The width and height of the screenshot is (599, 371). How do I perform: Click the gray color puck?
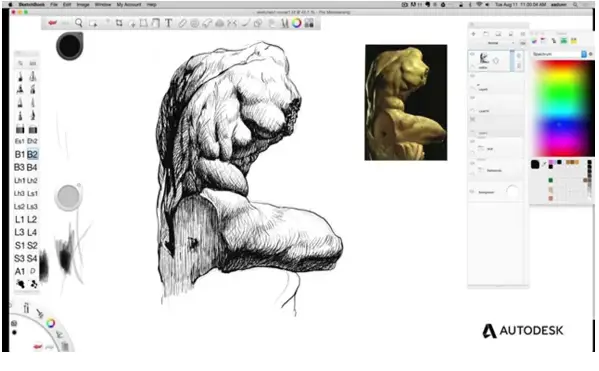point(68,197)
